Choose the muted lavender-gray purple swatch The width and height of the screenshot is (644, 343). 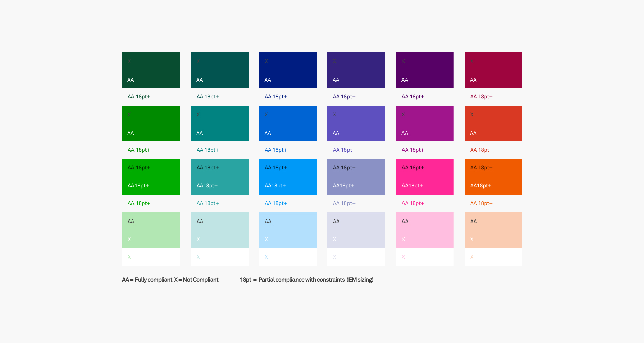pos(356,177)
